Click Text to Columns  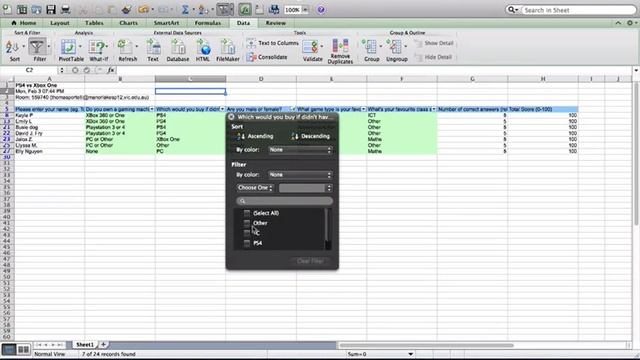click(x=273, y=43)
